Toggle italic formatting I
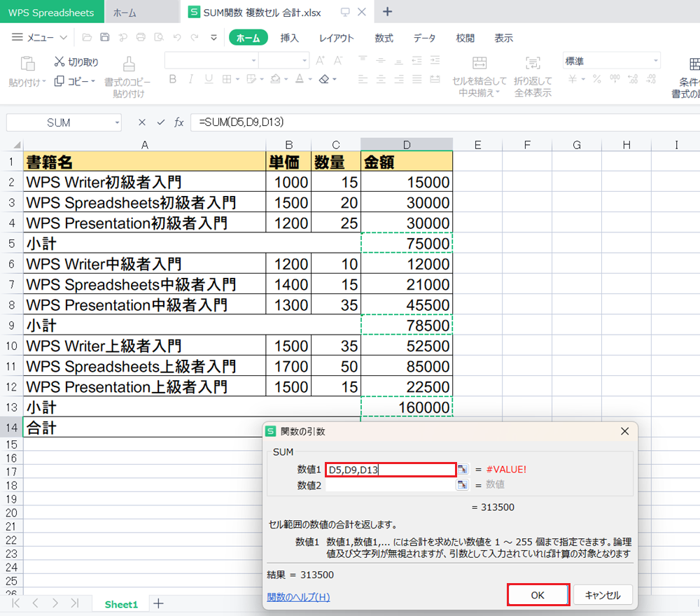 pos(190,80)
